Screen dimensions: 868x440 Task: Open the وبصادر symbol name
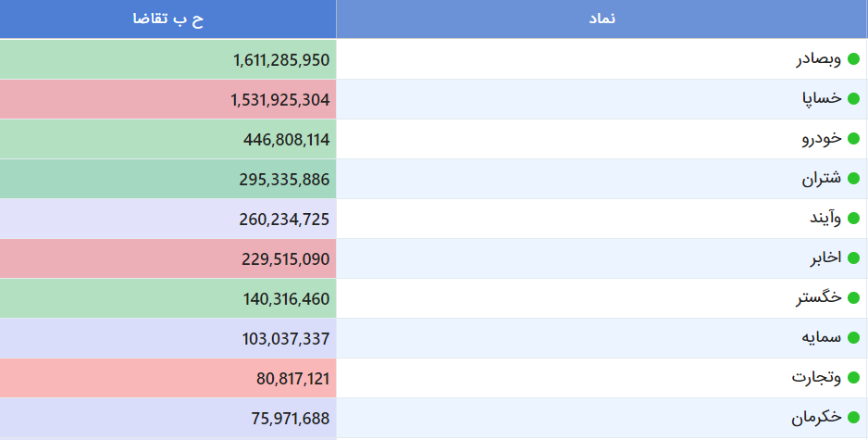[x=819, y=59]
